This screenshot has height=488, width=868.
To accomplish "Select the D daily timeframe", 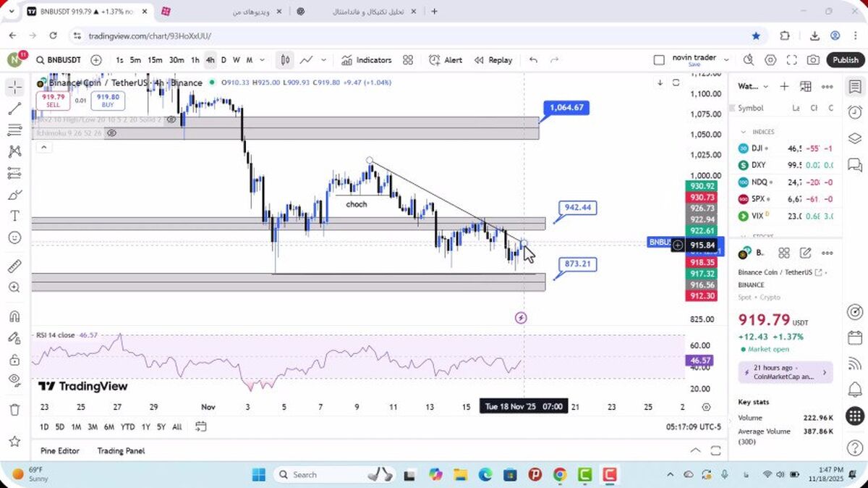I will (x=224, y=60).
